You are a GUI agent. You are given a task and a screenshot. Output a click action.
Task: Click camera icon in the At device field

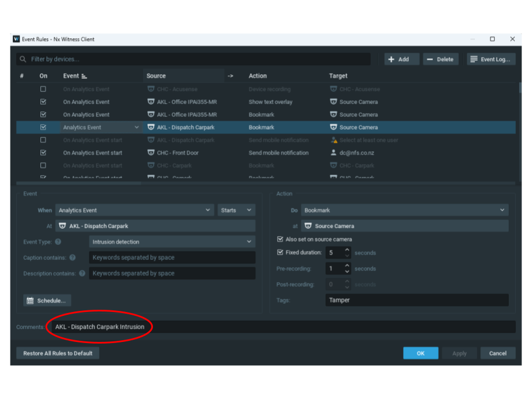click(63, 226)
